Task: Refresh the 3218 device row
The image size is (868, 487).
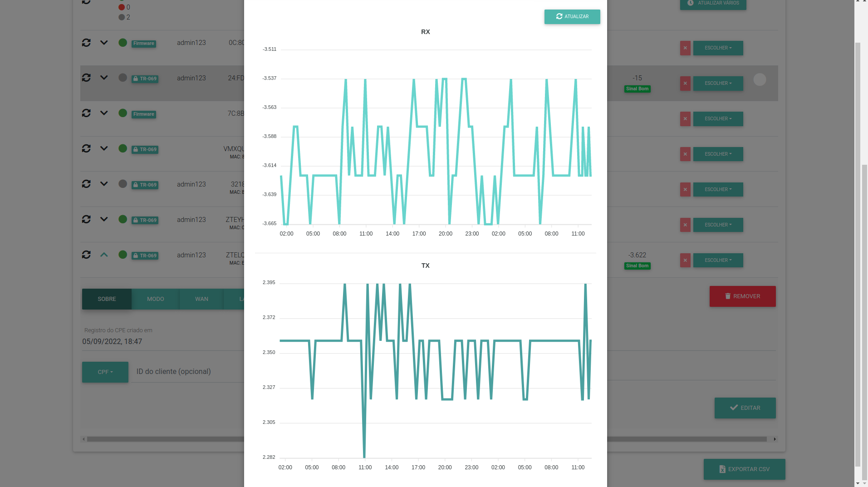Action: point(86,184)
